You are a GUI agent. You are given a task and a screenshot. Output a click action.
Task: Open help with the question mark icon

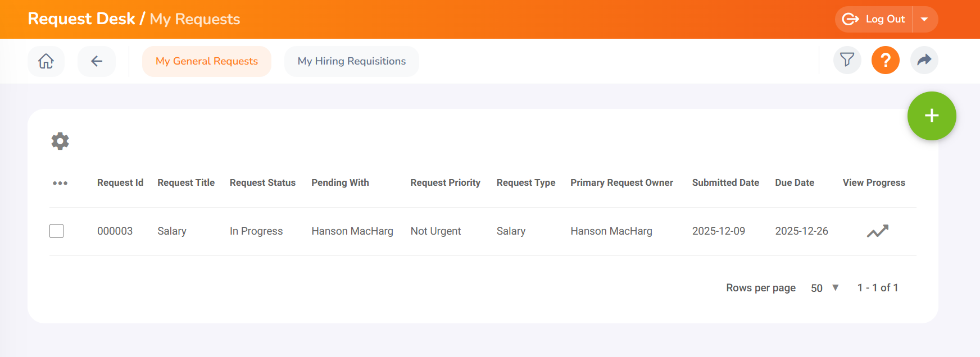point(885,60)
